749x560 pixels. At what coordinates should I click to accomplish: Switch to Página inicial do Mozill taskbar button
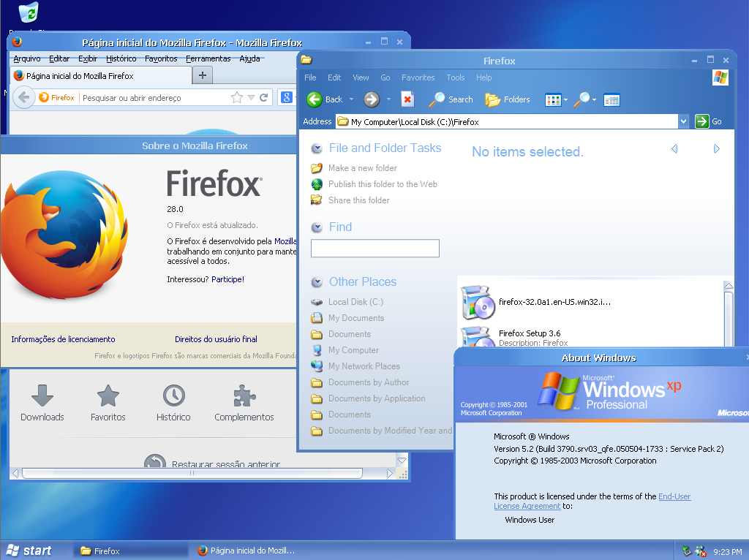click(247, 550)
